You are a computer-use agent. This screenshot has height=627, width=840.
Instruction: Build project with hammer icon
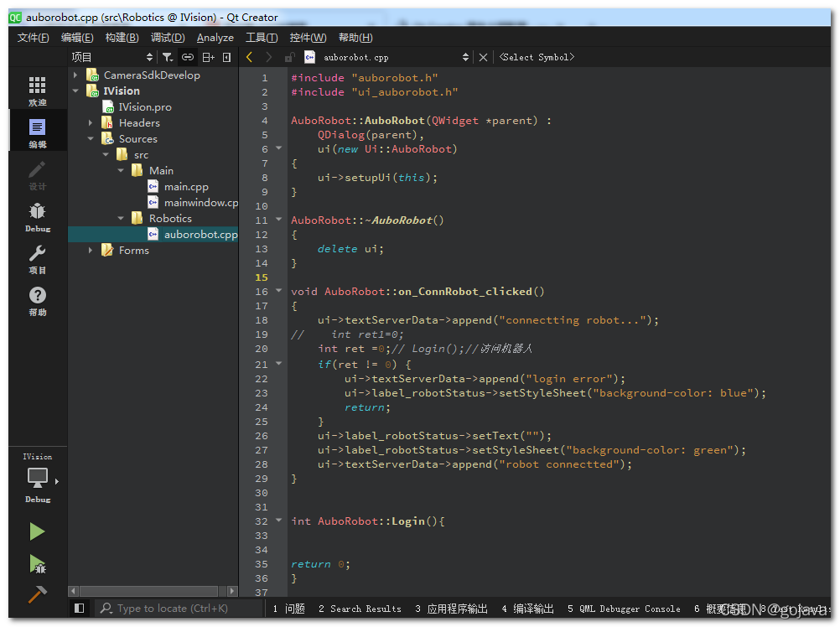click(x=37, y=594)
